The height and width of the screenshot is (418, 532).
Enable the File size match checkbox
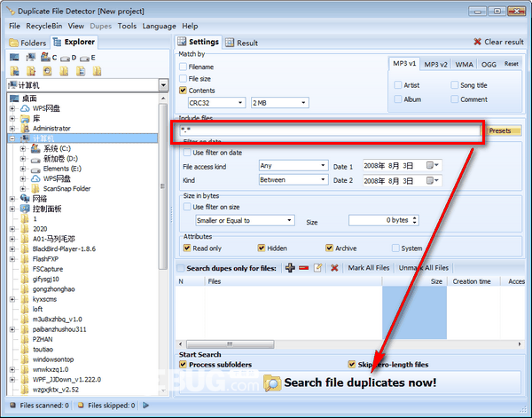183,78
